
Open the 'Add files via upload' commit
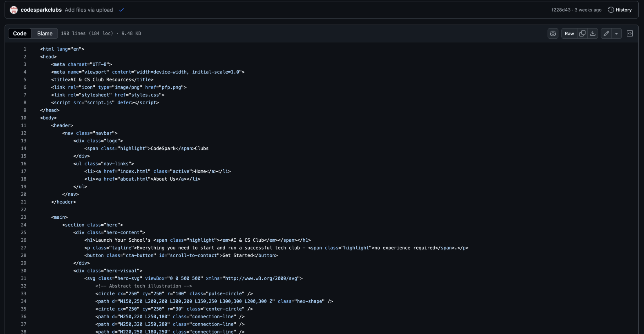[x=89, y=10]
